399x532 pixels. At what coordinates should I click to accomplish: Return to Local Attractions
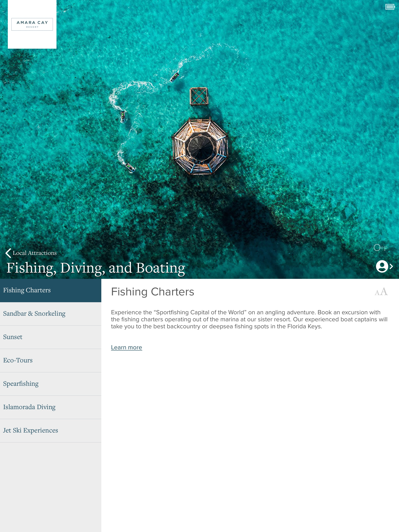point(35,253)
